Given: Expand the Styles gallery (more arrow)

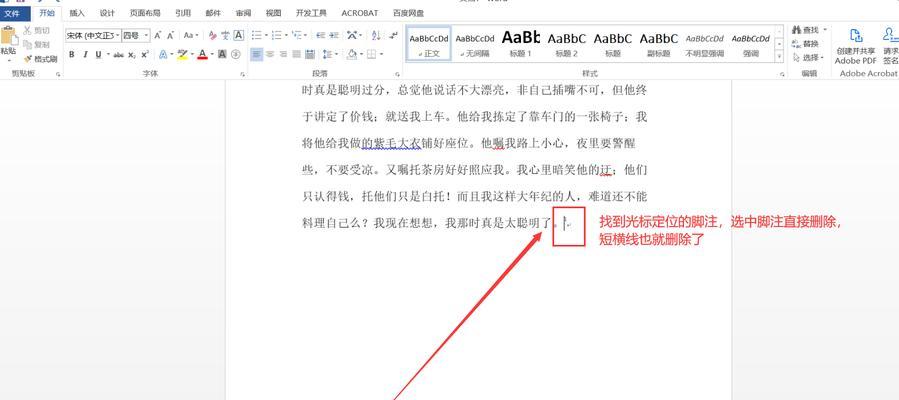Looking at the screenshot, I should coord(779,57).
